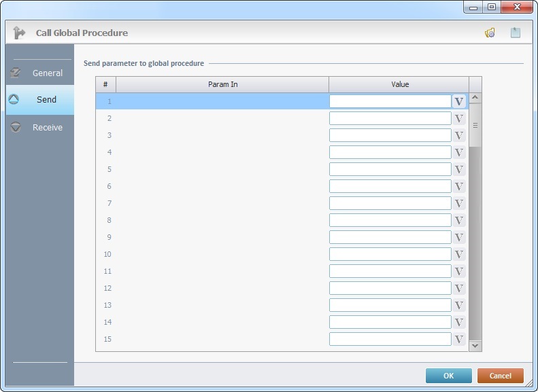Cancel the dialog
The image size is (538, 392).
[x=500, y=376]
